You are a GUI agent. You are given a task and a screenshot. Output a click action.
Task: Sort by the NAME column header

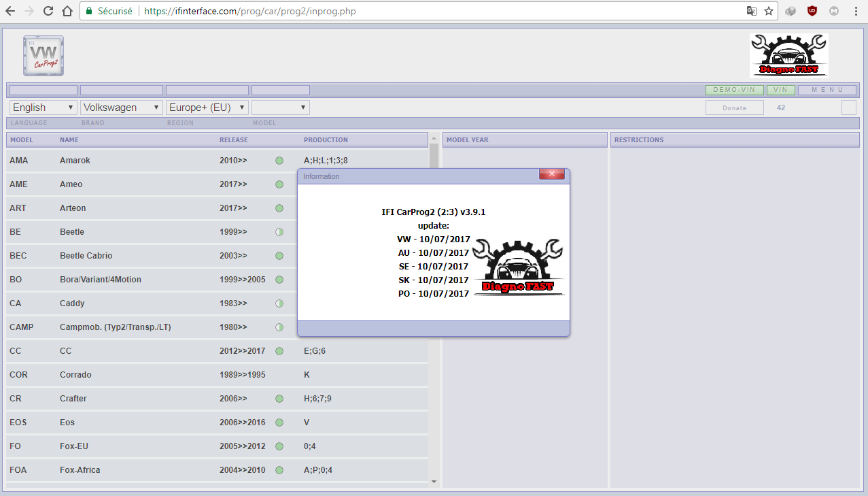[69, 140]
